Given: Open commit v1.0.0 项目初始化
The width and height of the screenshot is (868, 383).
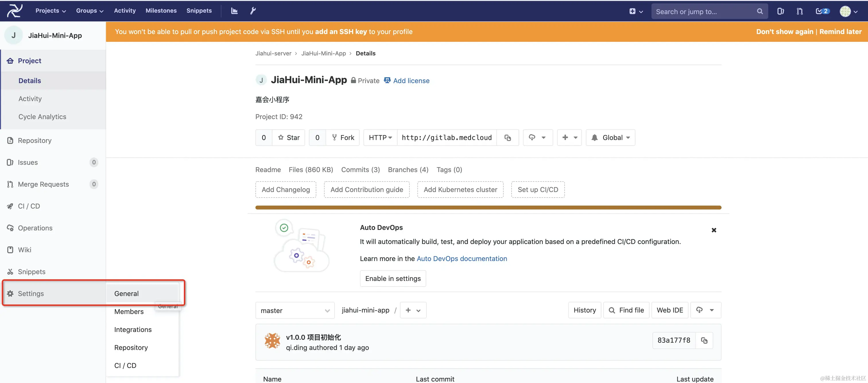Looking at the screenshot, I should [313, 337].
